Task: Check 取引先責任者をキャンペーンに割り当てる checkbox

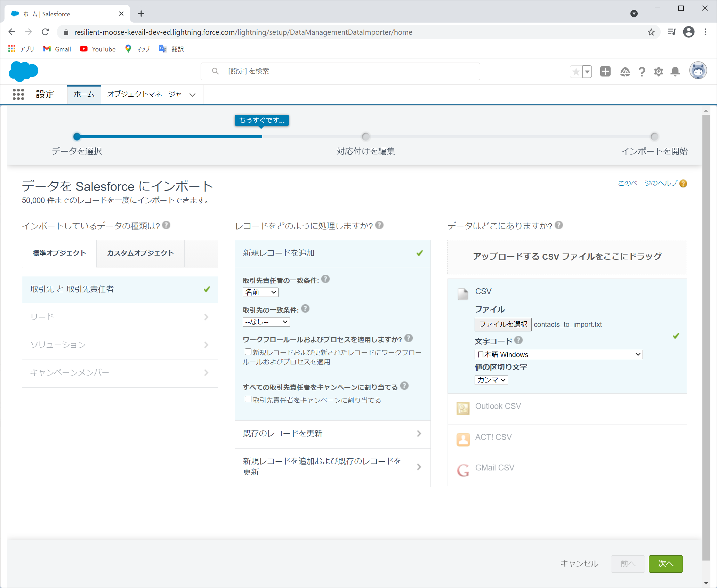Action: click(248, 399)
